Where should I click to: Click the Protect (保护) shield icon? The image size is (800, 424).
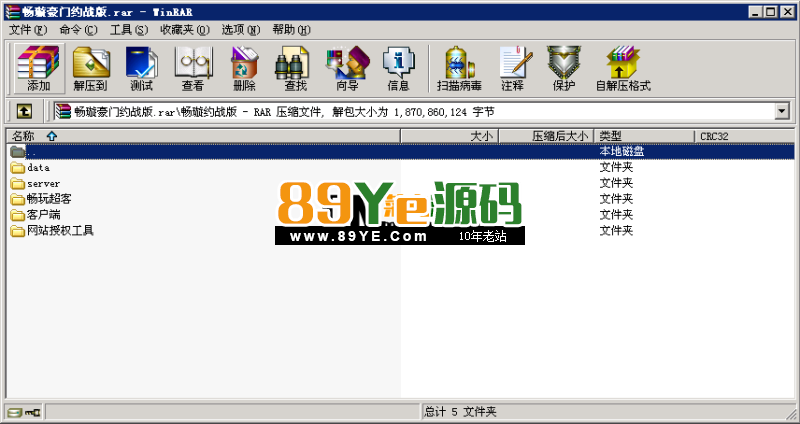(x=564, y=68)
